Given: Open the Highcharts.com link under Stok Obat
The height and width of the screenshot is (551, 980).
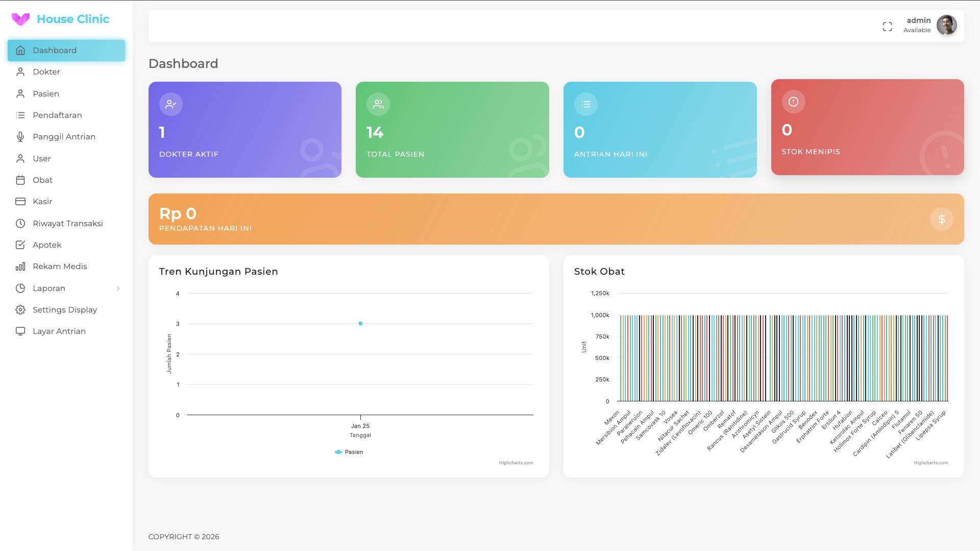Looking at the screenshot, I should click(930, 463).
